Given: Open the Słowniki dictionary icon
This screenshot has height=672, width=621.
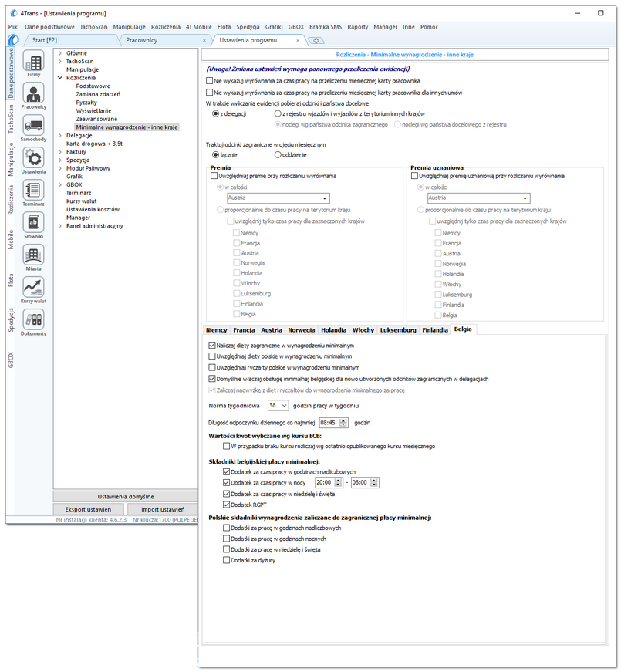Looking at the screenshot, I should (x=33, y=223).
